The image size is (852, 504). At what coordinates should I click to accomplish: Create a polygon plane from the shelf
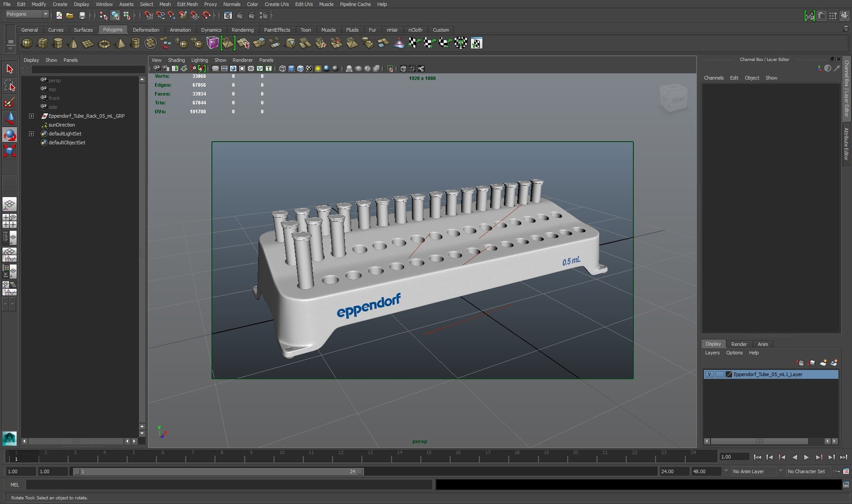[x=88, y=43]
